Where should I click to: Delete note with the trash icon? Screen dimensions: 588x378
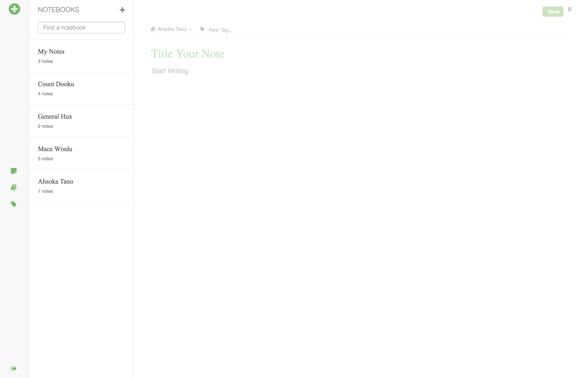point(569,9)
